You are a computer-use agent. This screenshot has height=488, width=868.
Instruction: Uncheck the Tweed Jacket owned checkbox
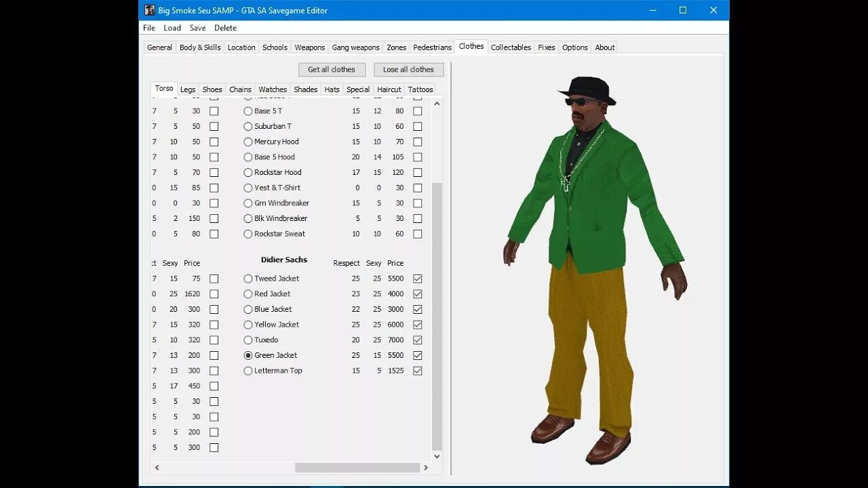pyautogui.click(x=418, y=279)
